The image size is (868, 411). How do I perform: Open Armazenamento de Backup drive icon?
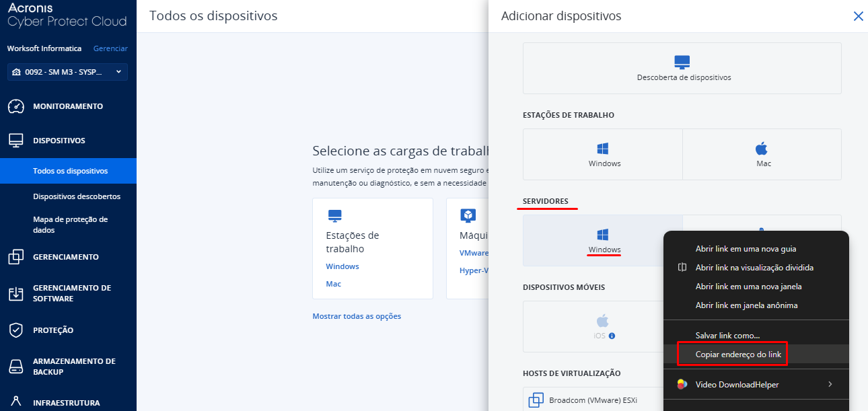[x=16, y=367]
